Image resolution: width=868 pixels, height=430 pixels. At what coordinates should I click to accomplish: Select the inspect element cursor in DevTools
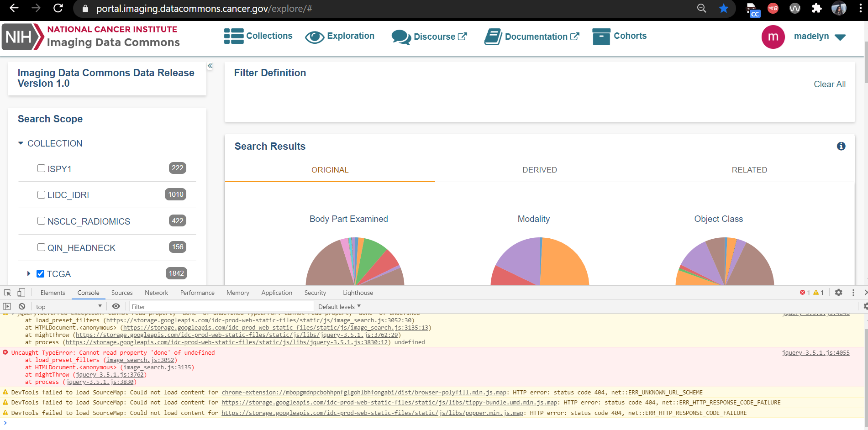coord(7,292)
